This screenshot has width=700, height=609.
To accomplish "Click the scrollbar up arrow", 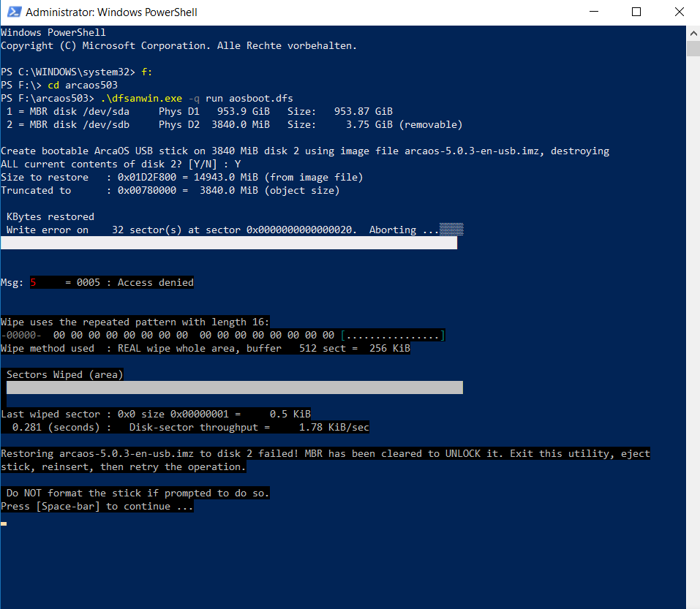I will pos(693,33).
